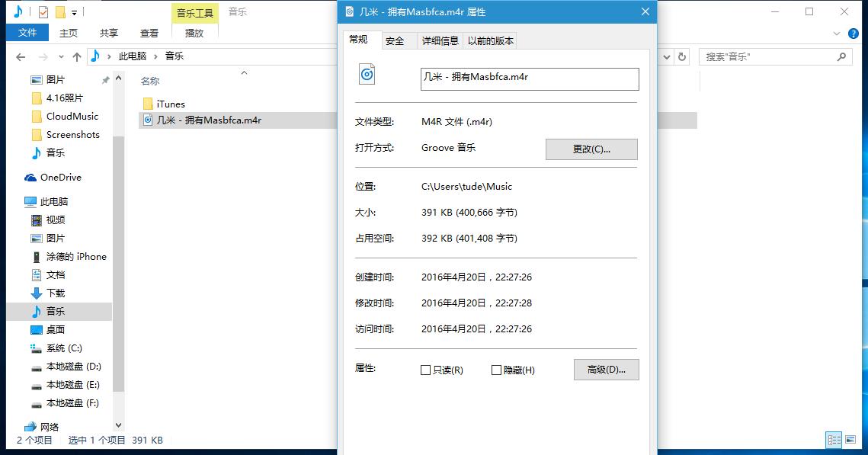Click the back navigation arrow
This screenshot has height=455, width=868.
pos(21,56)
